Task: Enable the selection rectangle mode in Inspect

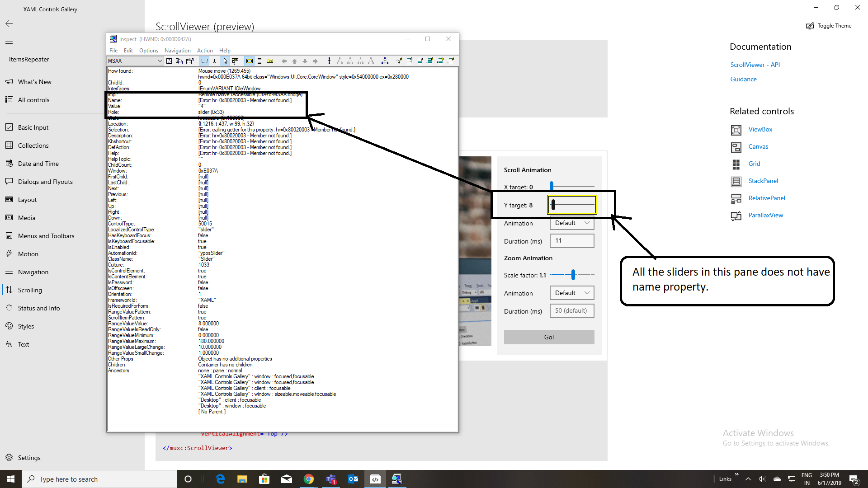Action: tap(203, 61)
